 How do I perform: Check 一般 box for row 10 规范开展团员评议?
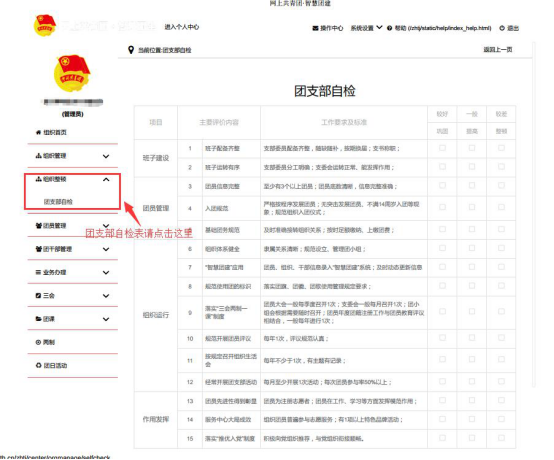point(472,338)
